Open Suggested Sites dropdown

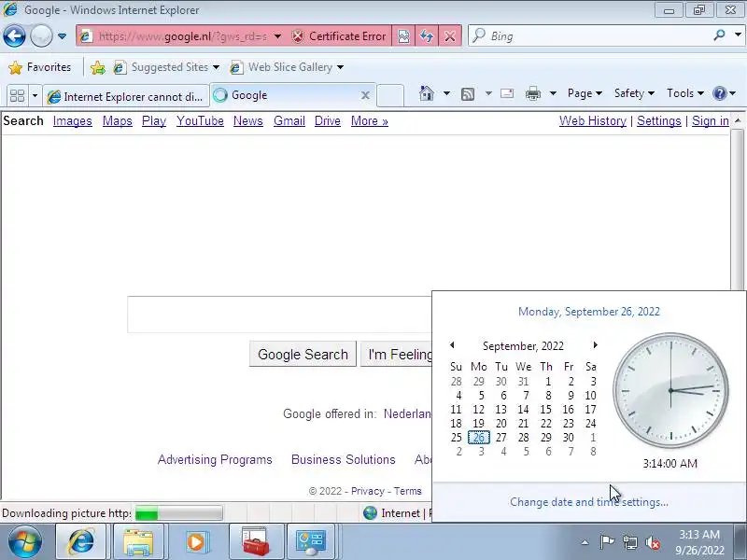(166, 67)
